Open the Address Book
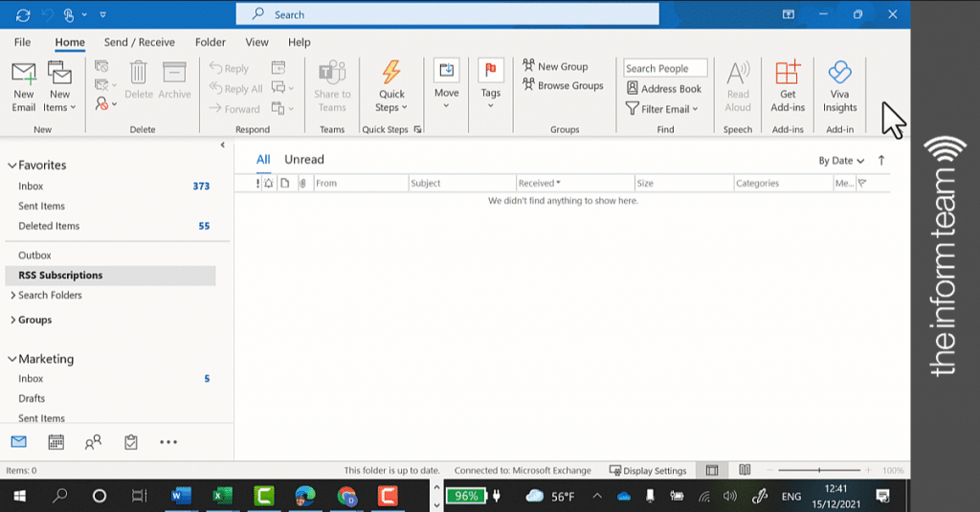Image resolution: width=980 pixels, height=512 pixels. [664, 88]
